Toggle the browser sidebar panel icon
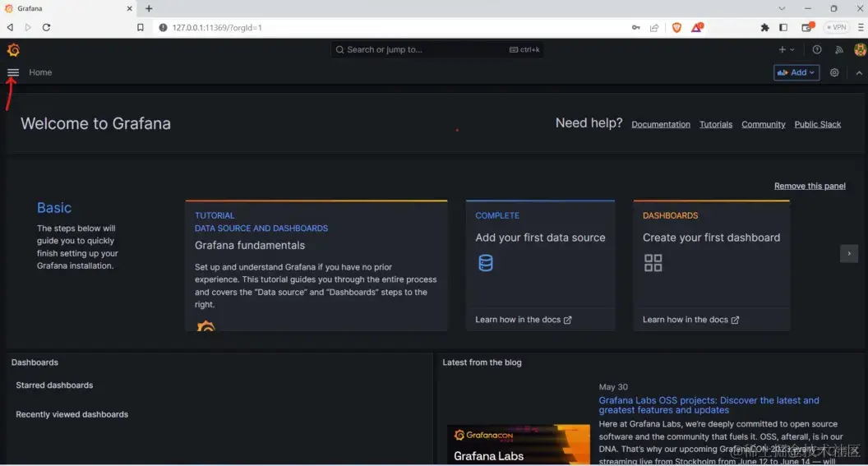 (783, 27)
